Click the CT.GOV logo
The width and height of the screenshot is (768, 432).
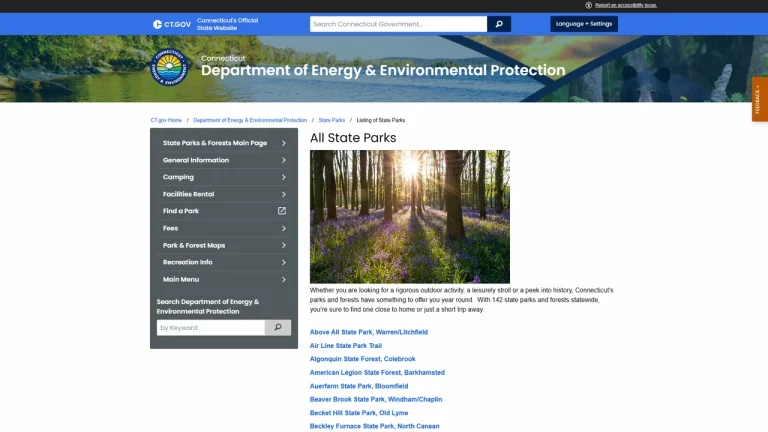pyautogui.click(x=171, y=24)
